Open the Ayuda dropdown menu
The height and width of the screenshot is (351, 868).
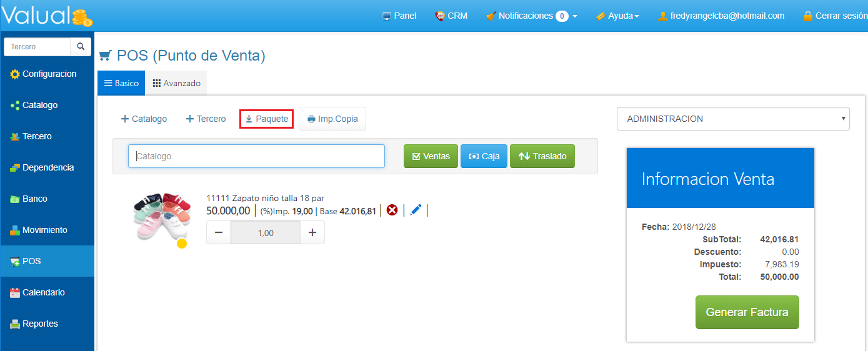[617, 16]
